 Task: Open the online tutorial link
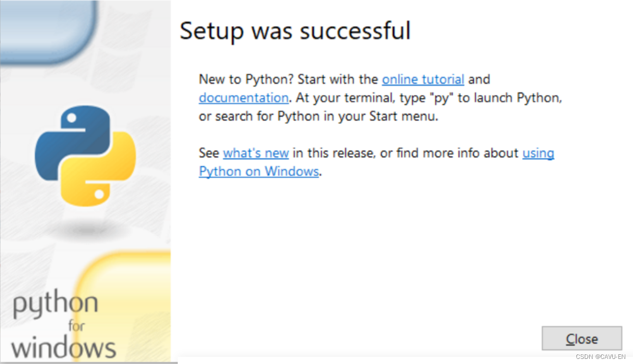coord(423,79)
